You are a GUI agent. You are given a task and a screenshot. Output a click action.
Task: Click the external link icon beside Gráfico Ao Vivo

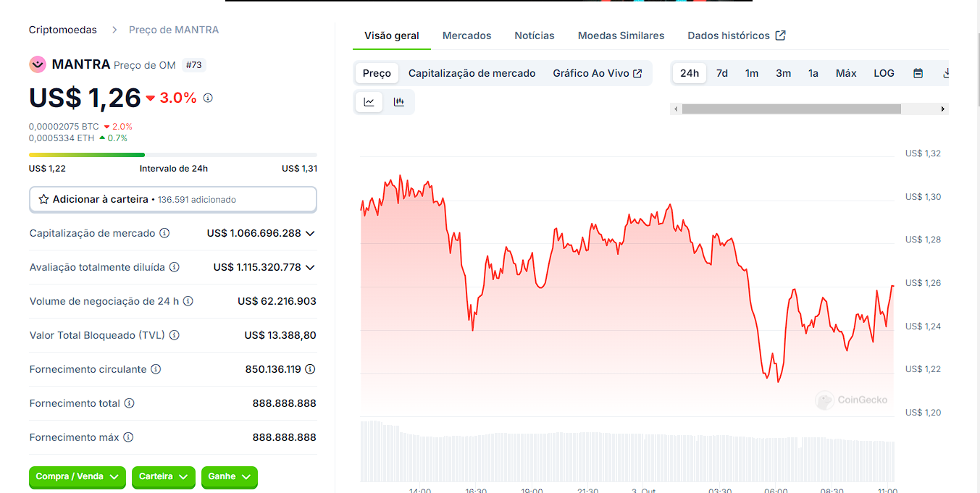639,72
